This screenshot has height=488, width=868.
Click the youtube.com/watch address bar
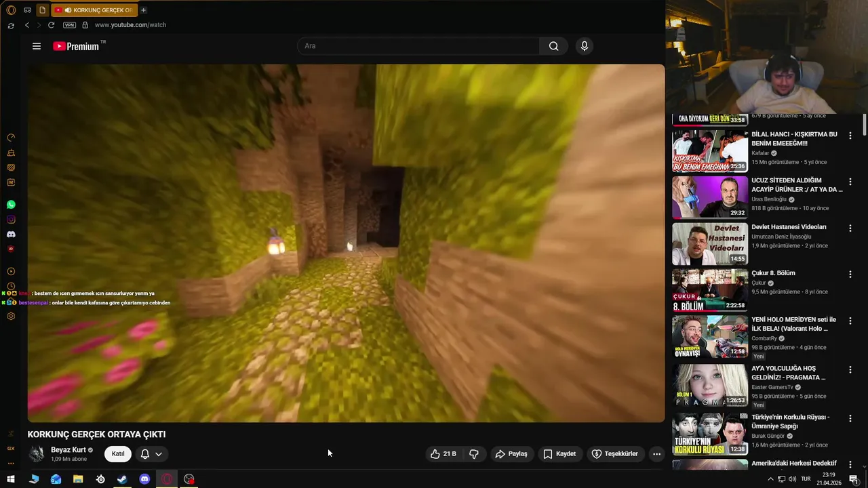point(130,25)
